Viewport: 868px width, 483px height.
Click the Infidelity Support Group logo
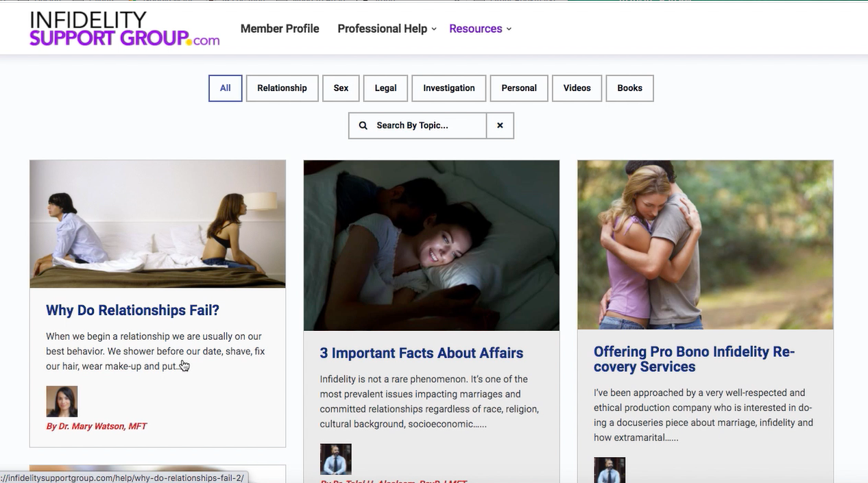click(x=124, y=29)
